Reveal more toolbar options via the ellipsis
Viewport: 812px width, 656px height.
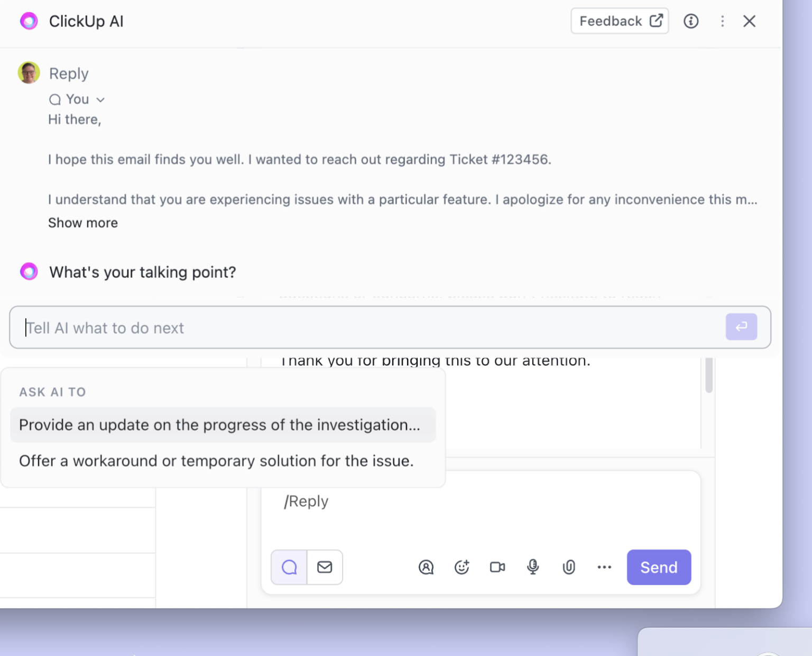(x=604, y=567)
